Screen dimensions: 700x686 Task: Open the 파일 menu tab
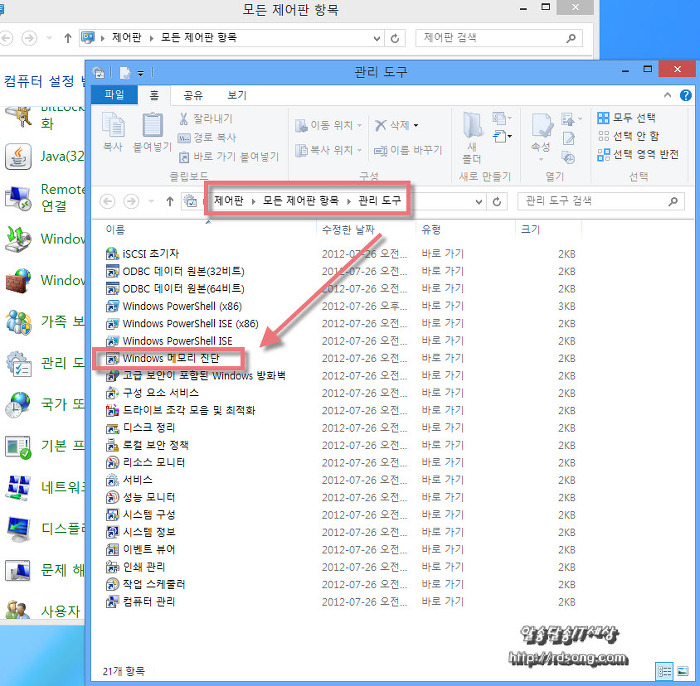pos(115,96)
